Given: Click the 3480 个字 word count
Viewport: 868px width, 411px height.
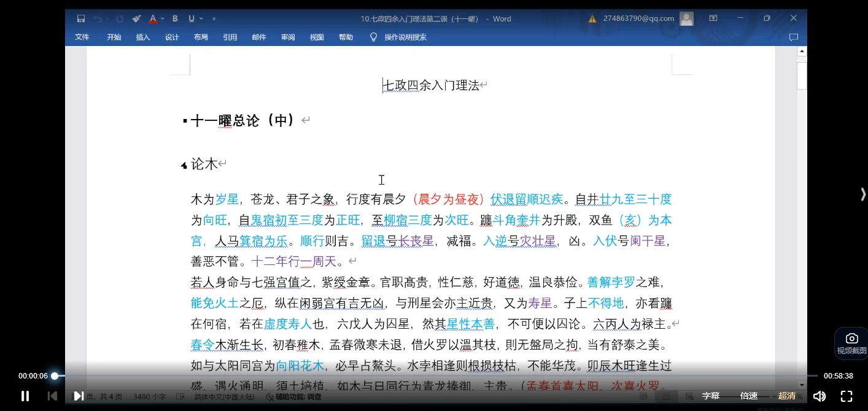Looking at the screenshot, I should coord(149,396).
